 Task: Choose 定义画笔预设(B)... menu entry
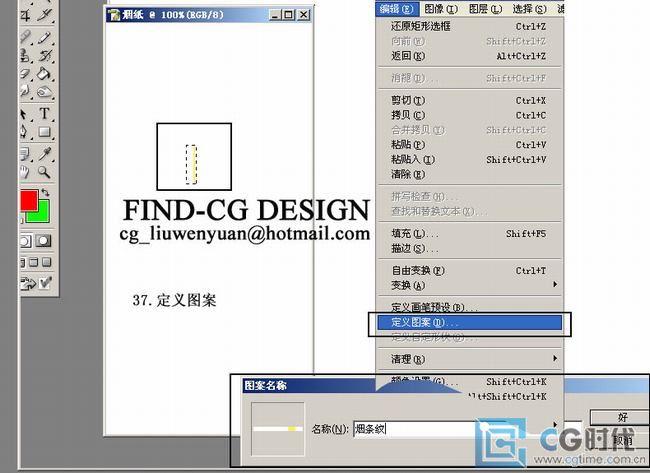469,307
